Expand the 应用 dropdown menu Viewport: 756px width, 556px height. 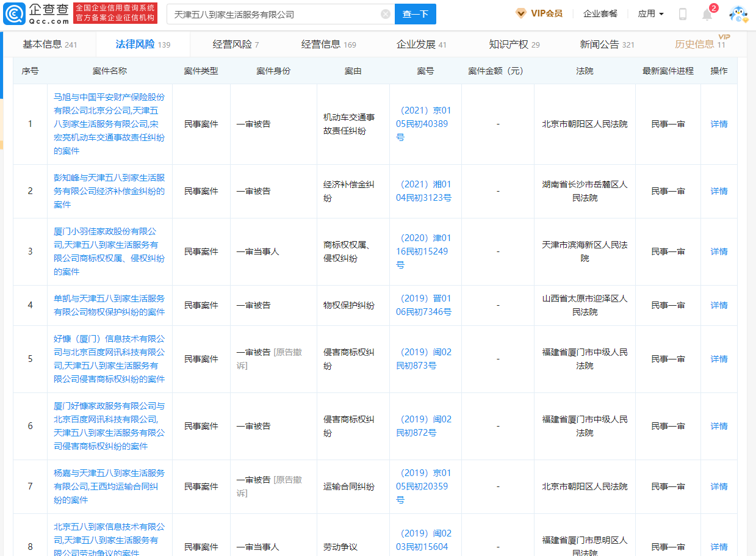tap(650, 13)
